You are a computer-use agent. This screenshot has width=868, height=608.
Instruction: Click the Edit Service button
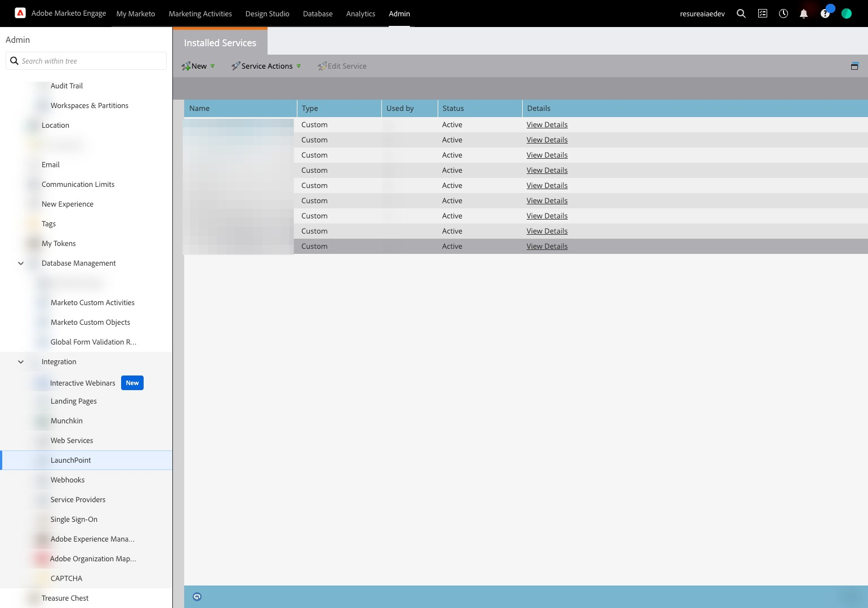[342, 66]
